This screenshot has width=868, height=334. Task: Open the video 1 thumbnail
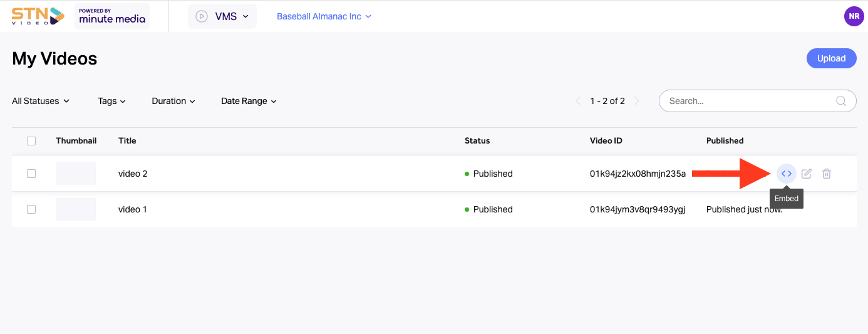click(76, 209)
